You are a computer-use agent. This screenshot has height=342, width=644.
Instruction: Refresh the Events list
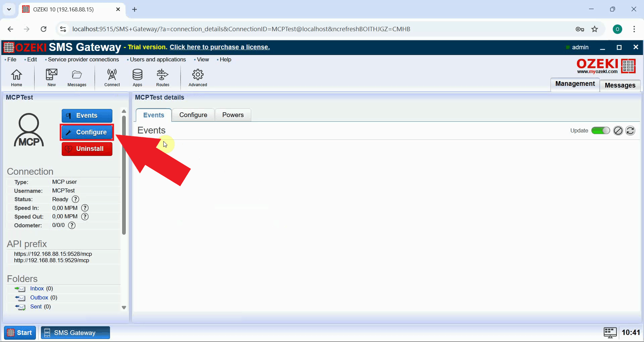pos(631,130)
